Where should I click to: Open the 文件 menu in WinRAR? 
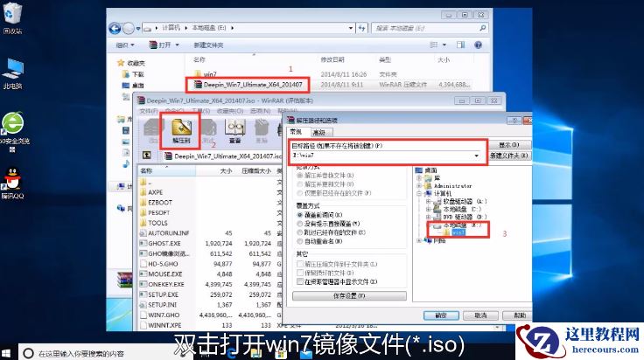point(148,111)
